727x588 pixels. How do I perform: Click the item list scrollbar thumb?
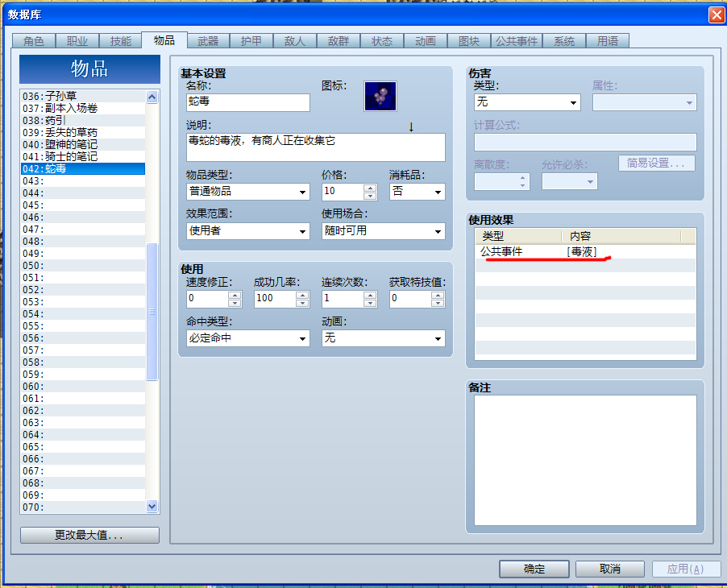click(x=152, y=312)
